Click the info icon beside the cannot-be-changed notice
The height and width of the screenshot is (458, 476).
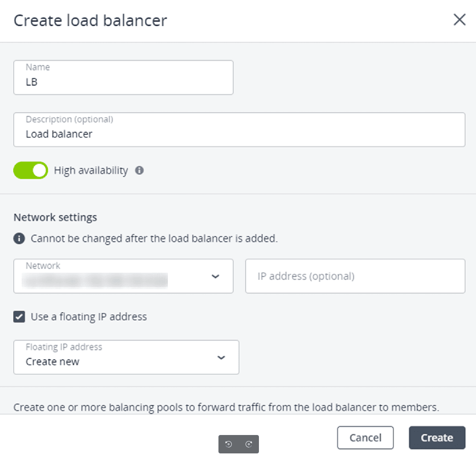pos(19,239)
